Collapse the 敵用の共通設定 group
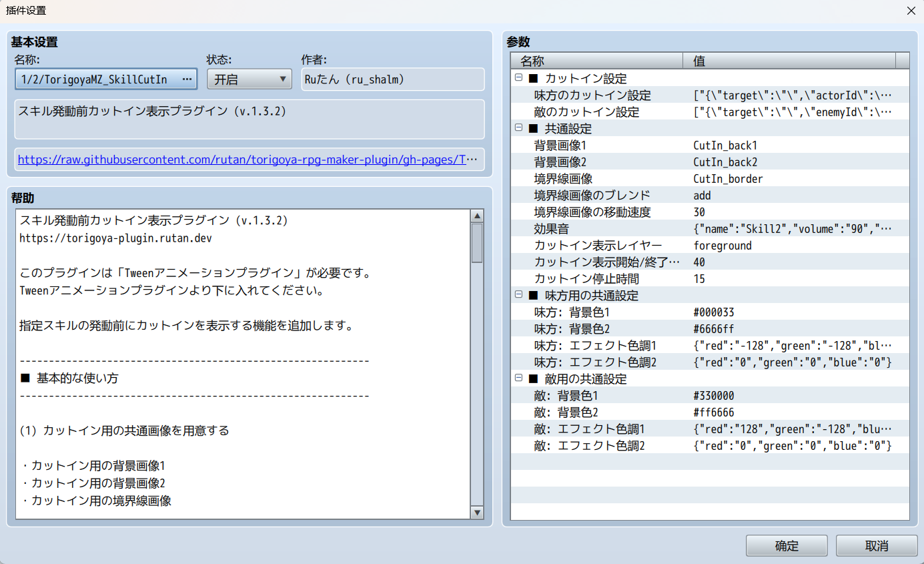The height and width of the screenshot is (564, 924). coord(518,378)
